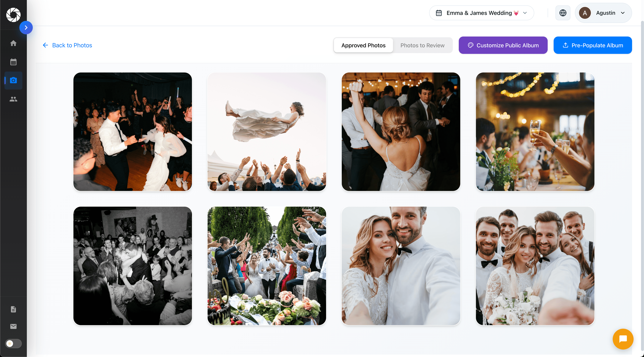Switch to the Photos to Review tab
Screen dimensions: 644x357
[x=422, y=45]
